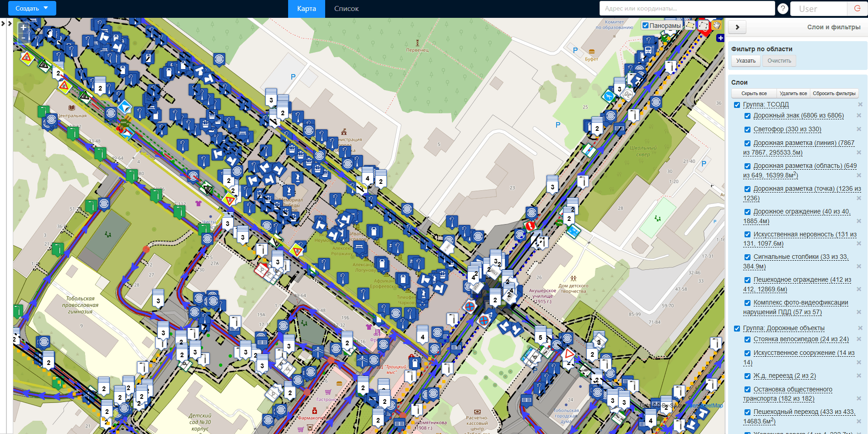Click the red logout icon
The width and height of the screenshot is (868, 434).
click(857, 9)
